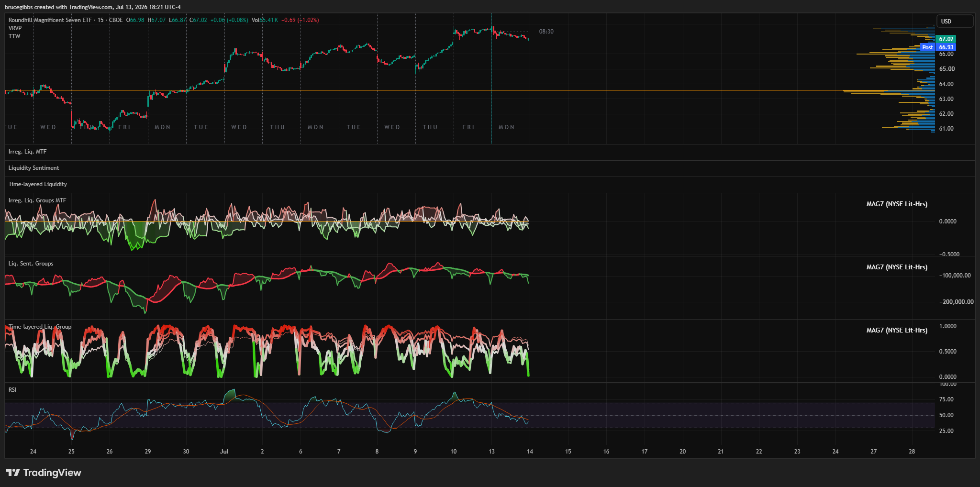
Task: Click the high value H67.07
Action: [x=156, y=20]
